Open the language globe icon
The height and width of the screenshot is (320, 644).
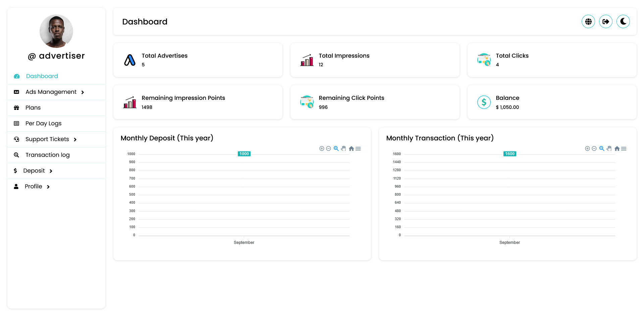(x=588, y=21)
